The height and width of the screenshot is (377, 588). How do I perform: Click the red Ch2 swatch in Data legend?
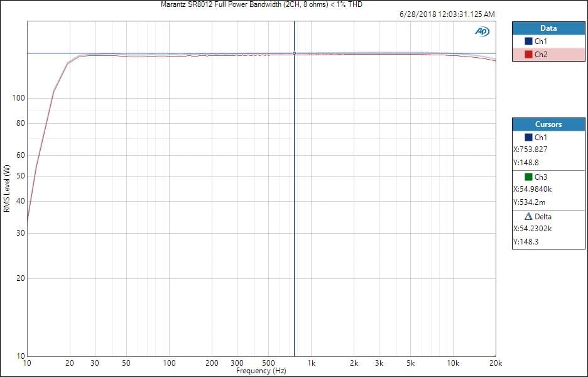pos(528,55)
